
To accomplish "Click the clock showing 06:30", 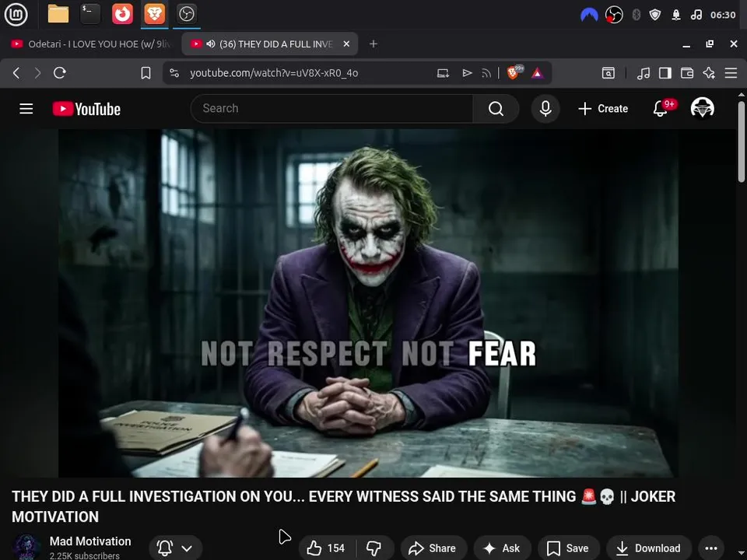I will point(723,15).
